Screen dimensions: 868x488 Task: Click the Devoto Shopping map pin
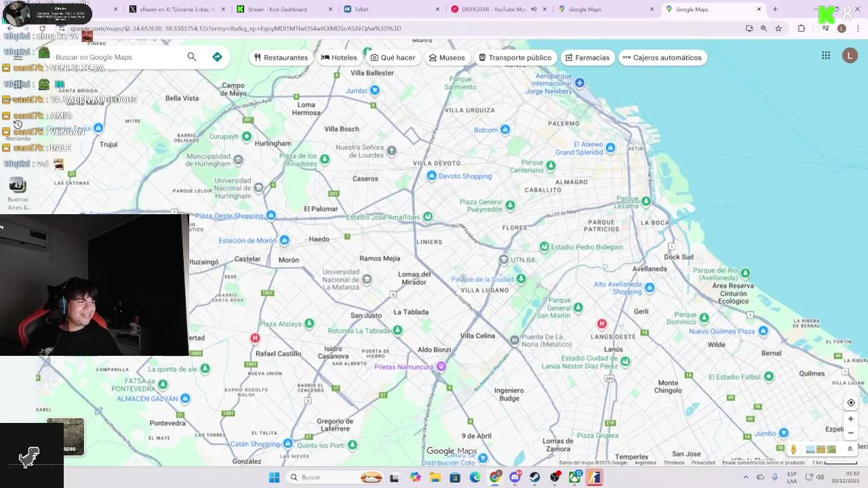click(431, 176)
